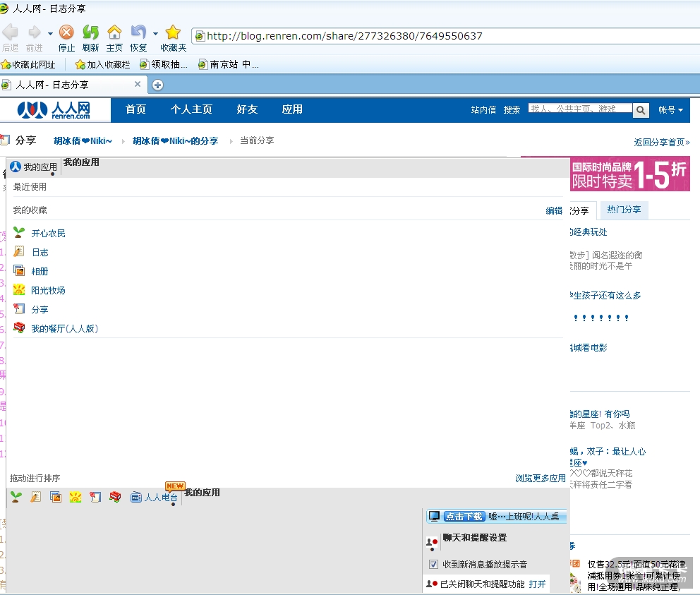Click the 搜索 link in header
700x595 pixels.
tap(512, 110)
